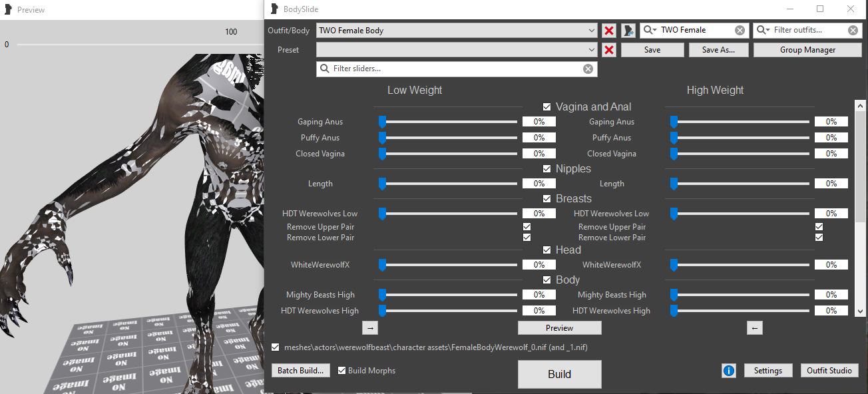Image resolution: width=868 pixels, height=394 pixels.
Task: Launch Outfit Studio
Action: click(829, 371)
